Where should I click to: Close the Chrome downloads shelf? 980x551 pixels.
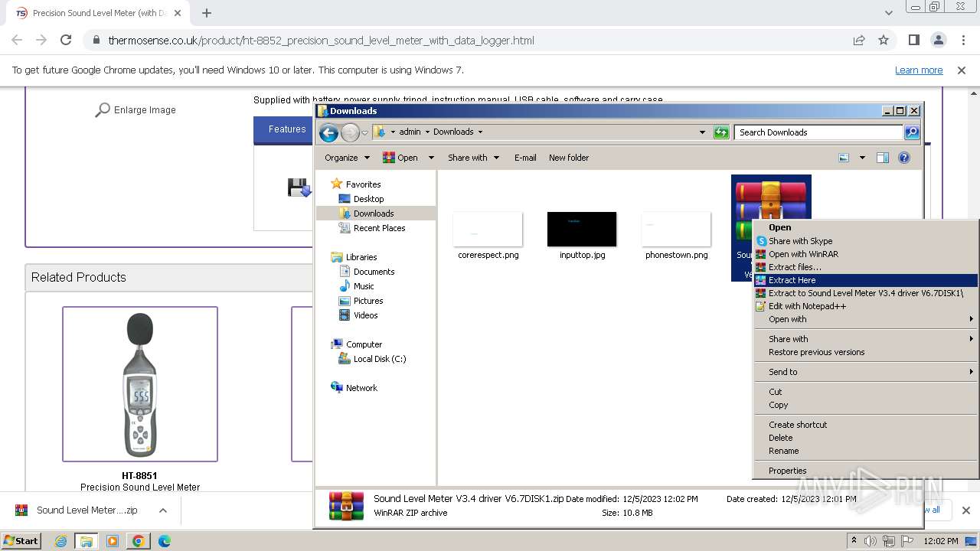(965, 510)
